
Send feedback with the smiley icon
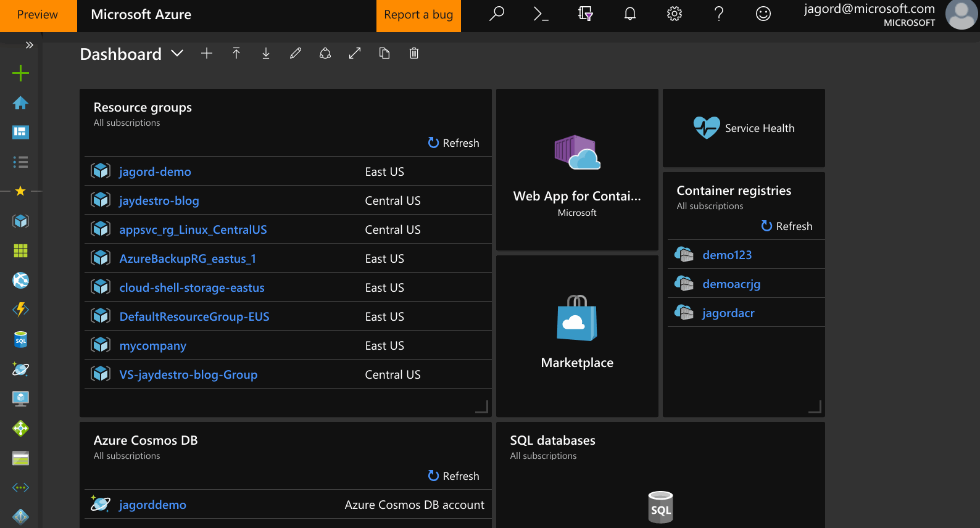(x=763, y=14)
